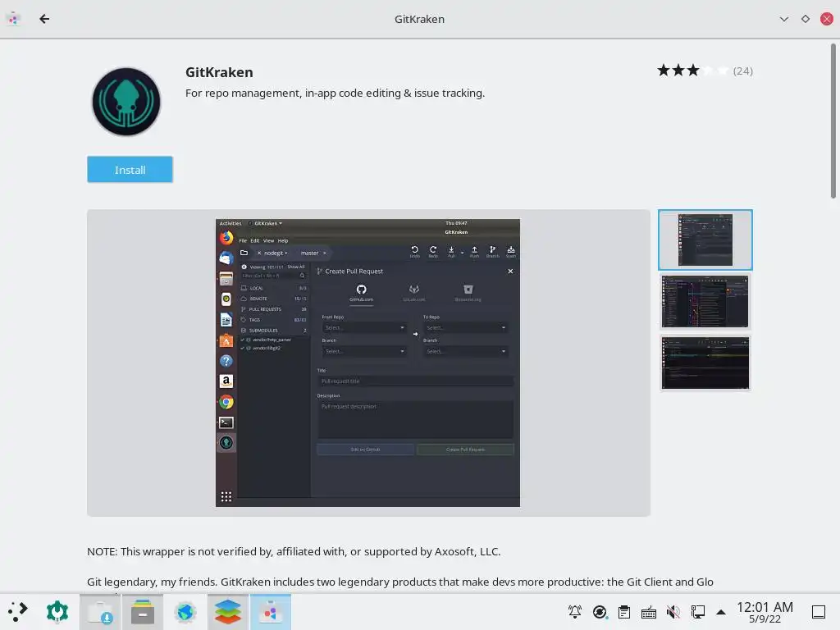Select the first screenshot thumbnail
Screen dimensions: 840x630
click(x=705, y=240)
